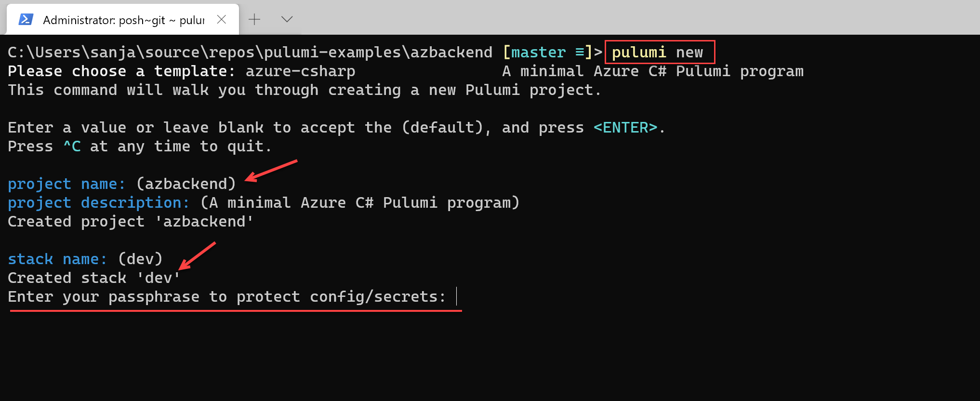Expand the new tab profile dropdown
The width and height of the screenshot is (980, 401).
click(287, 19)
